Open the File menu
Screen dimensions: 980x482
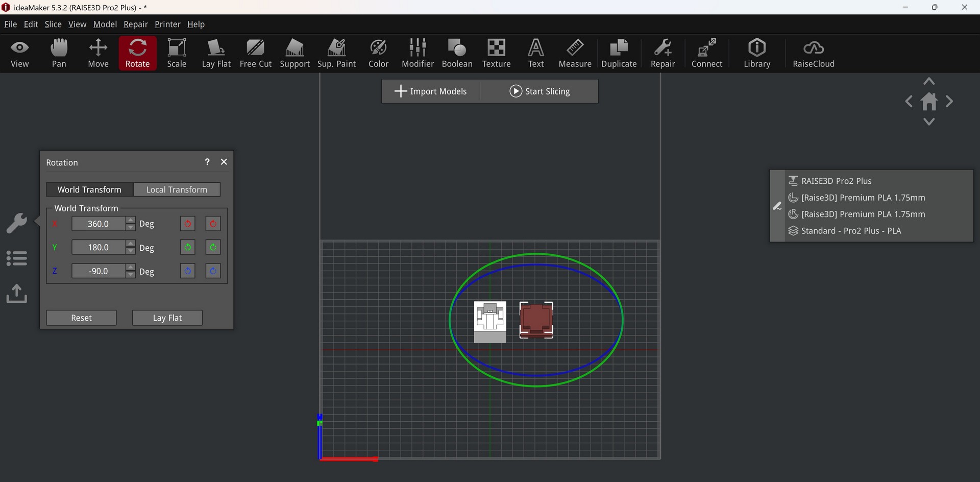coord(11,24)
